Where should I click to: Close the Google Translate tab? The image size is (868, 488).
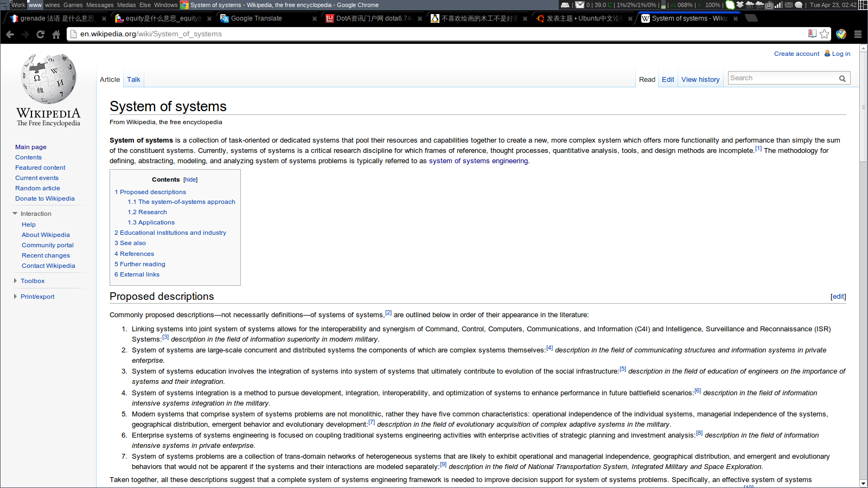[x=315, y=18]
